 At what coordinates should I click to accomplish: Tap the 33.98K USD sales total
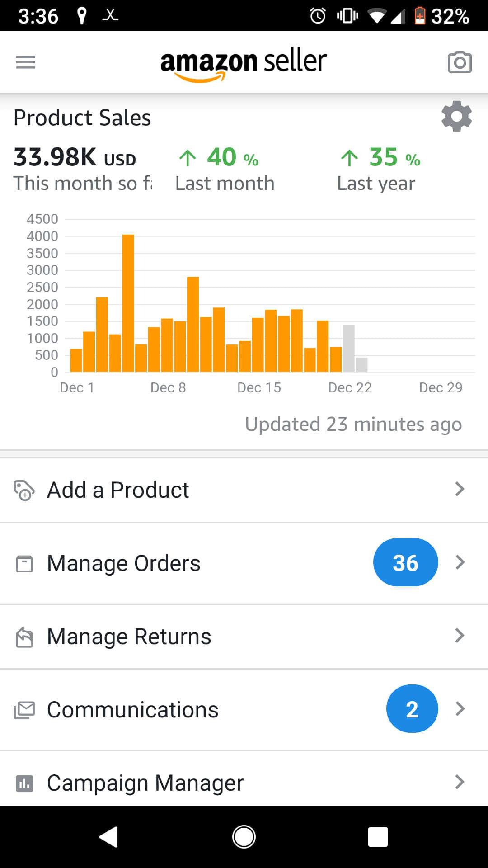[x=75, y=157]
